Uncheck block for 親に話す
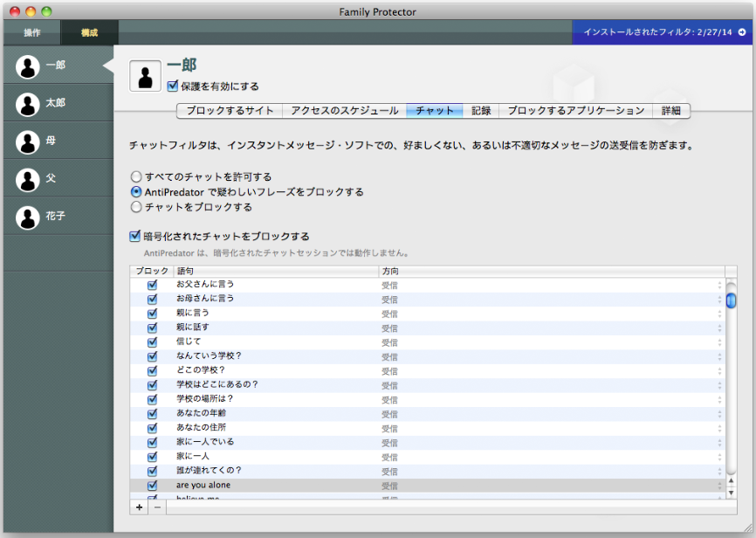The width and height of the screenshot is (756, 538). pos(153,328)
